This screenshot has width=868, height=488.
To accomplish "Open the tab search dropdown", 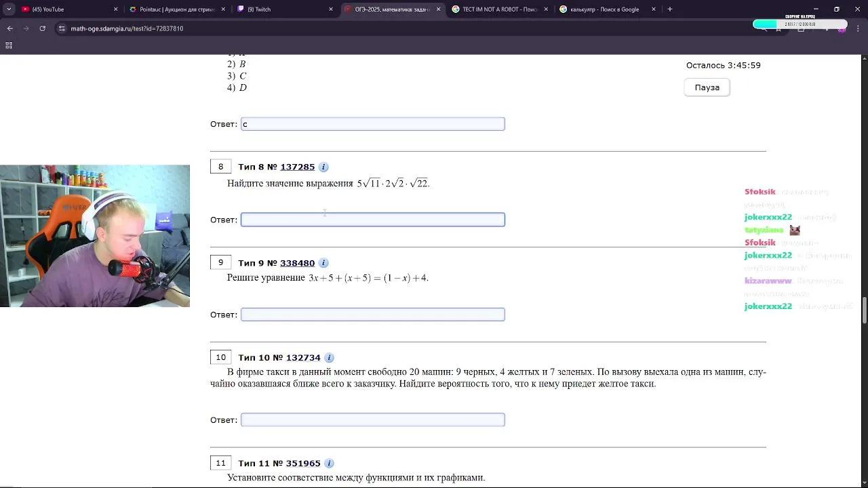I will click(x=9, y=9).
